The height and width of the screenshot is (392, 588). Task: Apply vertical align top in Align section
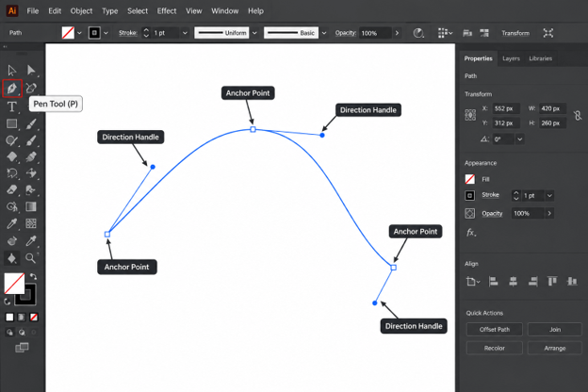pyautogui.click(x=552, y=281)
